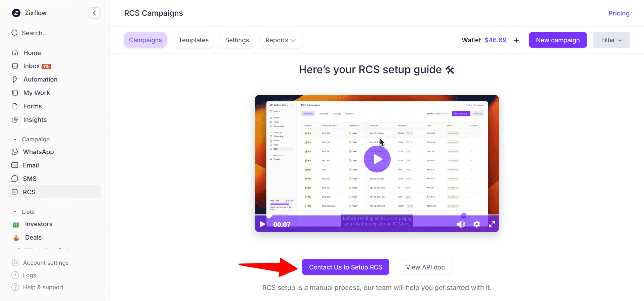Play video using bottom-left play icon
Image resolution: width=644 pixels, height=301 pixels.
pyautogui.click(x=262, y=224)
